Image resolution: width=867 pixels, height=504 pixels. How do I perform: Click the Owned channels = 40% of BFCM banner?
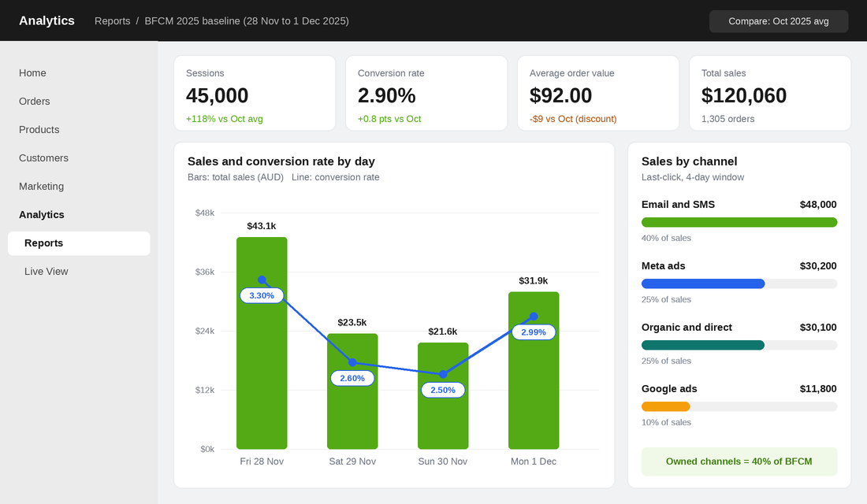[x=739, y=461]
